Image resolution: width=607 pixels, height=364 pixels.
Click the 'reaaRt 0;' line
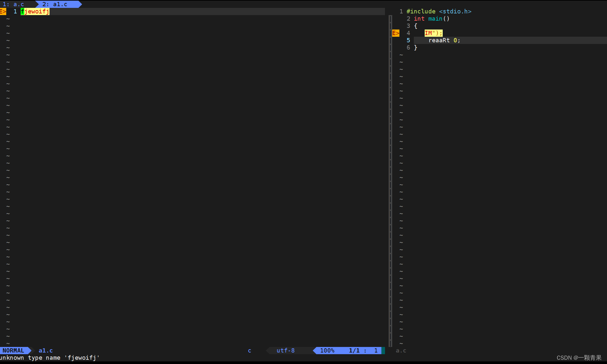[x=444, y=40]
